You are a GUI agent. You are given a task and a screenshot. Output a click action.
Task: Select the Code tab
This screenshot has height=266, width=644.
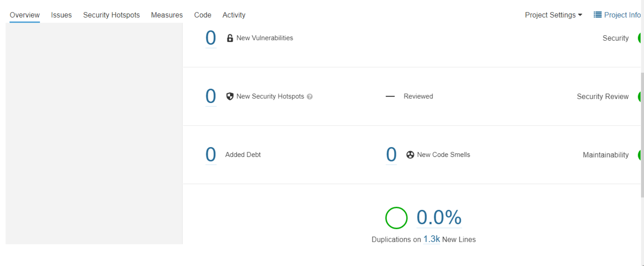click(x=203, y=15)
